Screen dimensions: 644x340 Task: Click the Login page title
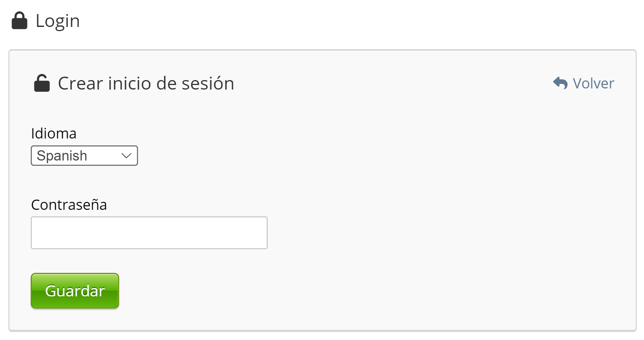tap(58, 21)
